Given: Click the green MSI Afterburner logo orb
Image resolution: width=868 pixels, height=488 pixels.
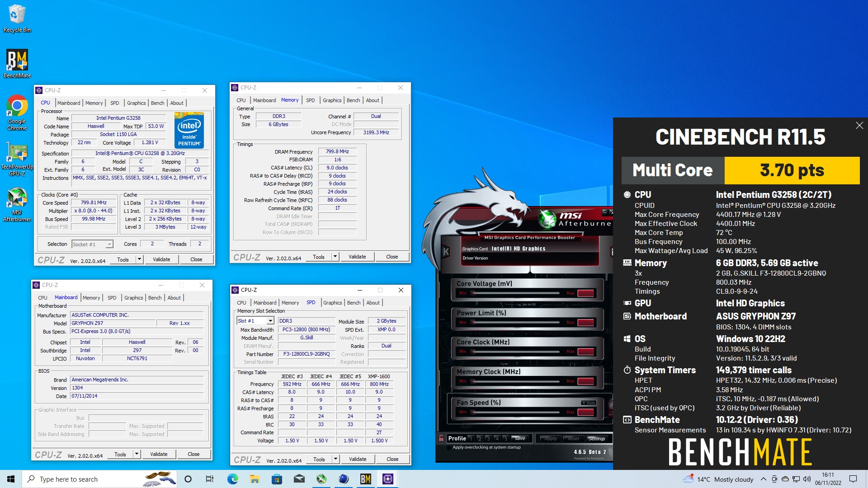Looking at the screenshot, I should point(547,219).
